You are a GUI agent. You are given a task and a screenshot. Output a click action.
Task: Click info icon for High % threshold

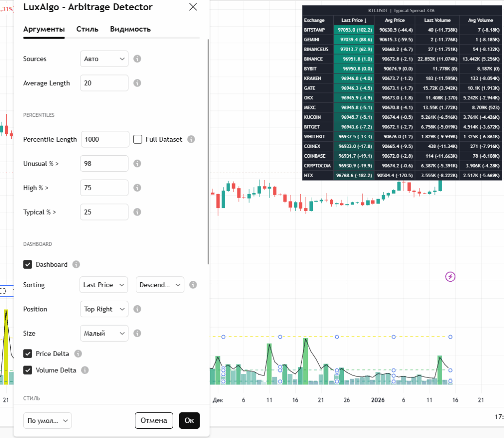[x=137, y=188]
